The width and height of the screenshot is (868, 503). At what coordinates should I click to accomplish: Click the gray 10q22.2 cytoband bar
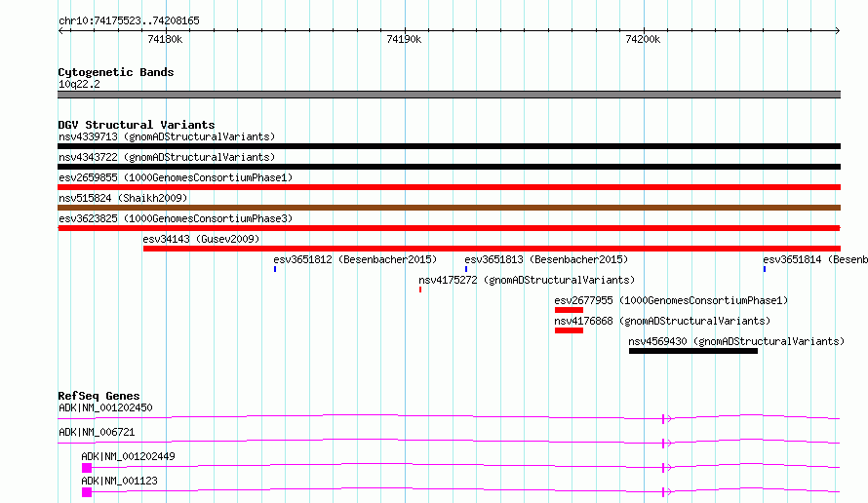(449, 95)
